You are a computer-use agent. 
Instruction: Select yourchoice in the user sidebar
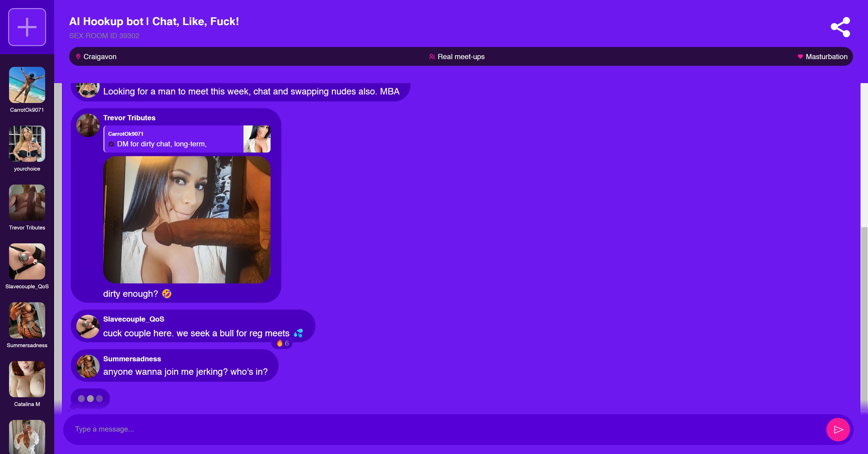click(x=27, y=148)
